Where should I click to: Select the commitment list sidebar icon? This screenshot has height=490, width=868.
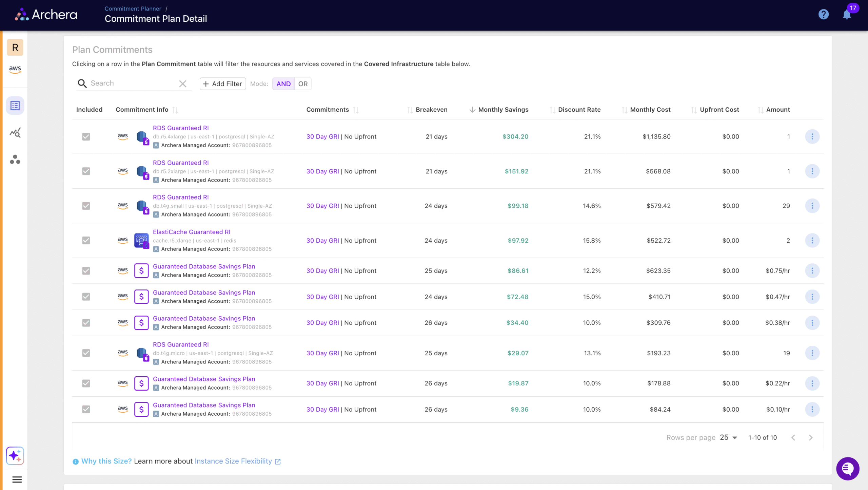(x=15, y=106)
